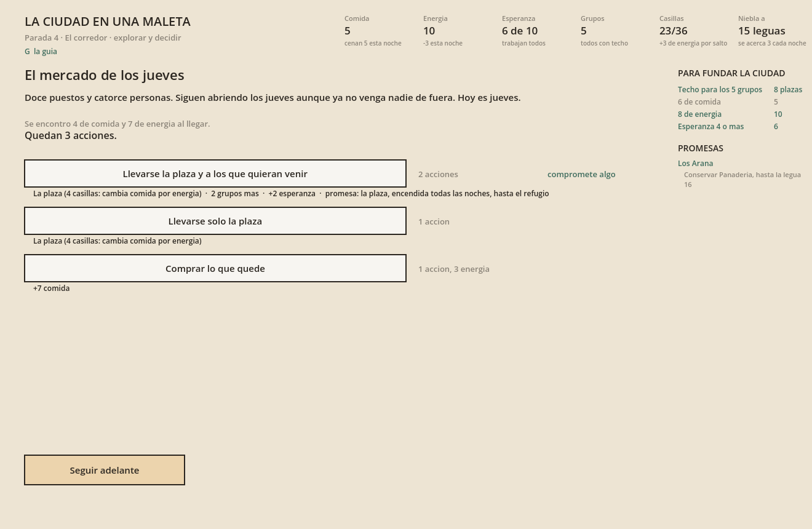Image resolution: width=812 pixels, height=529 pixels.
Task: Click the 'Los Arana' promise entry
Action: (695, 163)
